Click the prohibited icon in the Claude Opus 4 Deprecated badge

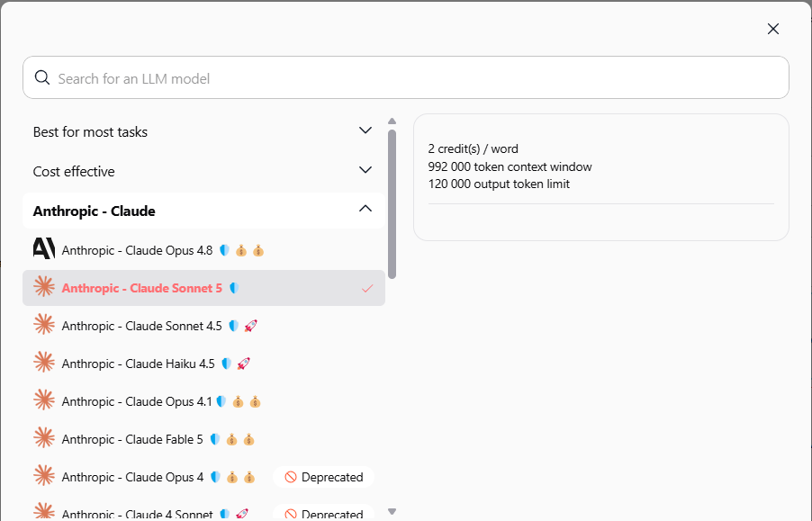[x=291, y=477]
